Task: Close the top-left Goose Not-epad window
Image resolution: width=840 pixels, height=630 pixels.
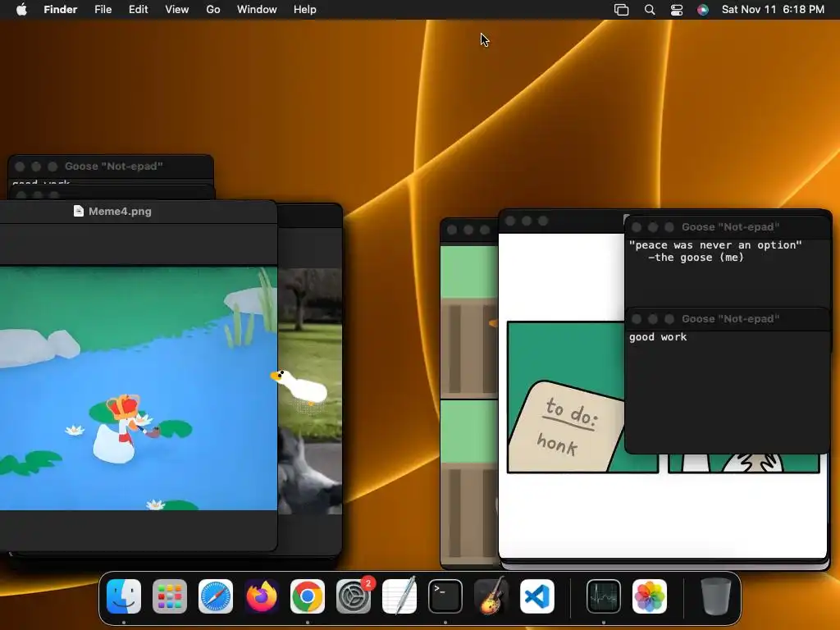Action: [x=20, y=167]
